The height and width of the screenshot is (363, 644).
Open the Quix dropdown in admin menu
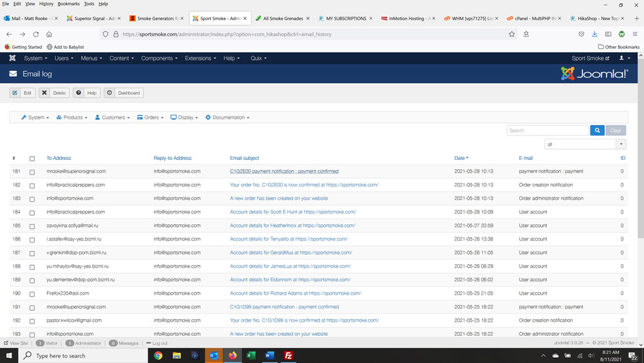[x=258, y=59]
